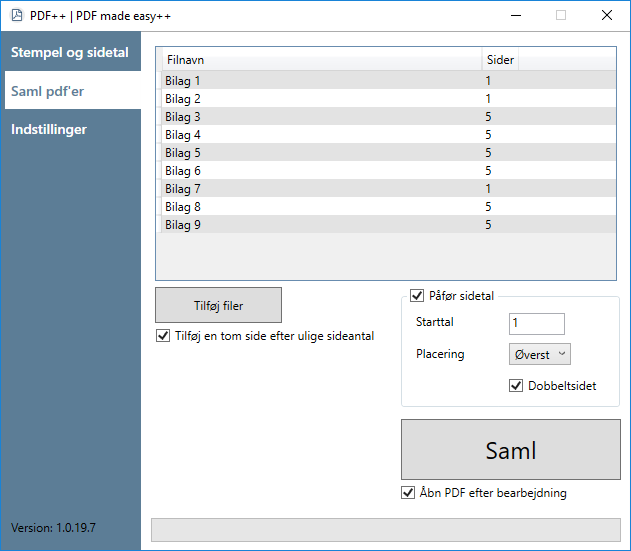The image size is (631, 551).
Task: Uncheck the Påfør sidetal checkbox
Action: coord(417,295)
